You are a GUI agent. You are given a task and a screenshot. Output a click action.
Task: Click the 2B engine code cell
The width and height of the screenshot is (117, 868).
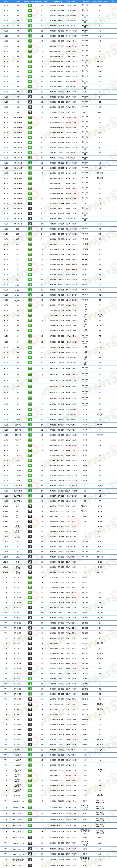pos(100,259)
